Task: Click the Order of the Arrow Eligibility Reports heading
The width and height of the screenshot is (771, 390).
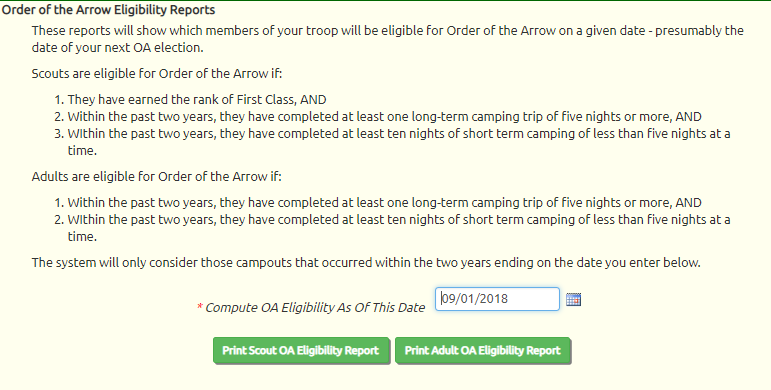Action: 109,10
